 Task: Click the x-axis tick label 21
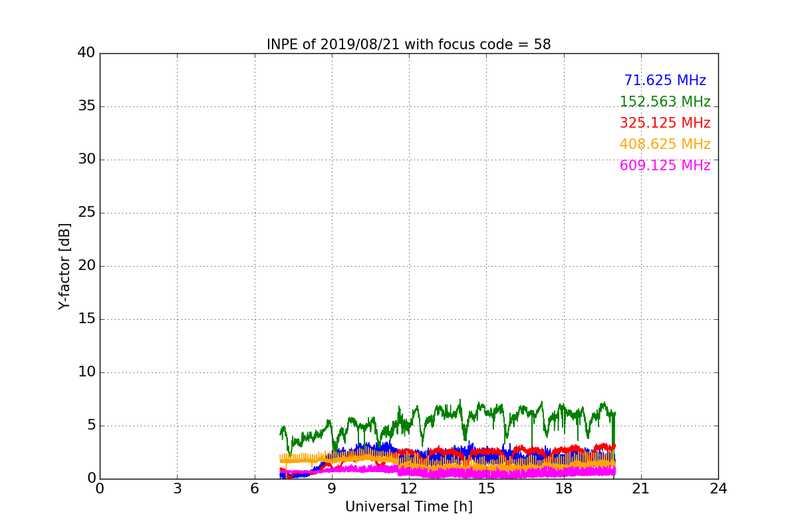(x=641, y=488)
